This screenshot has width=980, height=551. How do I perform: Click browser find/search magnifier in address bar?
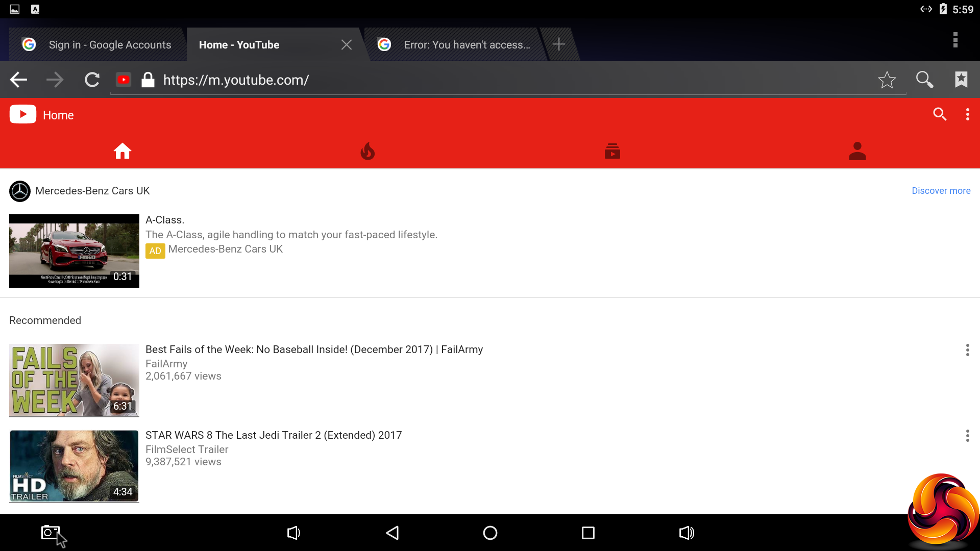924,80
